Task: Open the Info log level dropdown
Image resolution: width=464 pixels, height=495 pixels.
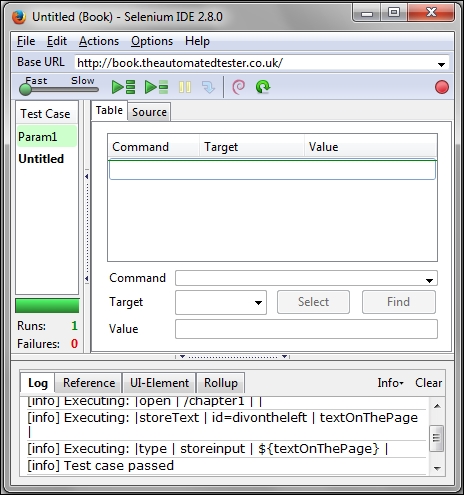Action: [390, 383]
